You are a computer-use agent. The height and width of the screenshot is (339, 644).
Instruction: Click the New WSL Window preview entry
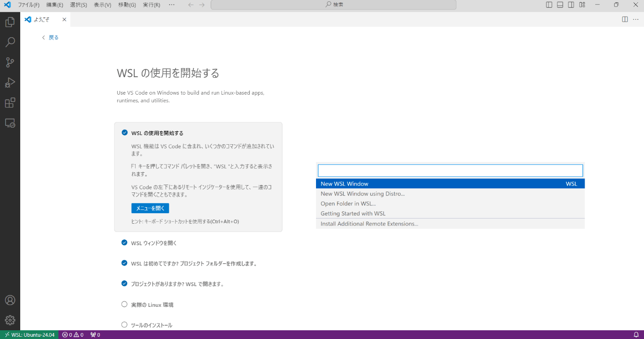450,184
